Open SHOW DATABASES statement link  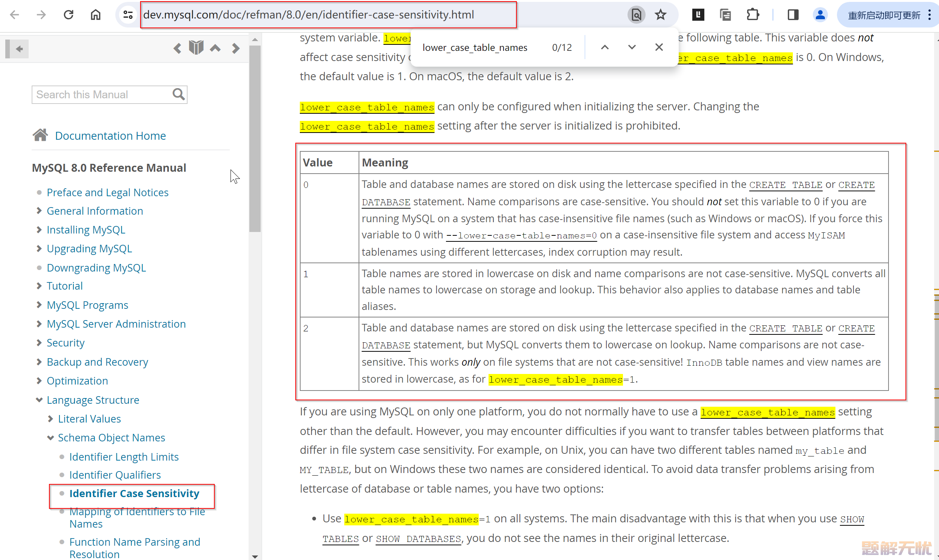tap(418, 539)
